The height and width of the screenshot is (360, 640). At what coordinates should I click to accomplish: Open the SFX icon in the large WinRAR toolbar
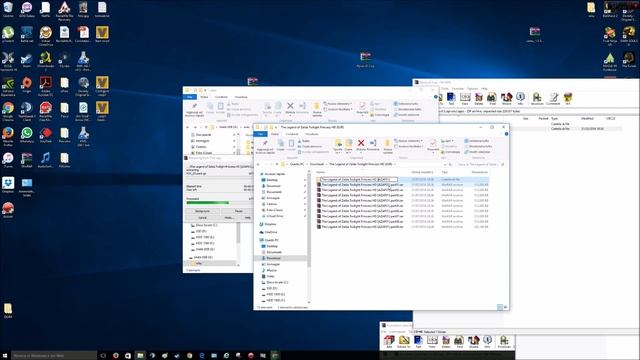coord(567,97)
